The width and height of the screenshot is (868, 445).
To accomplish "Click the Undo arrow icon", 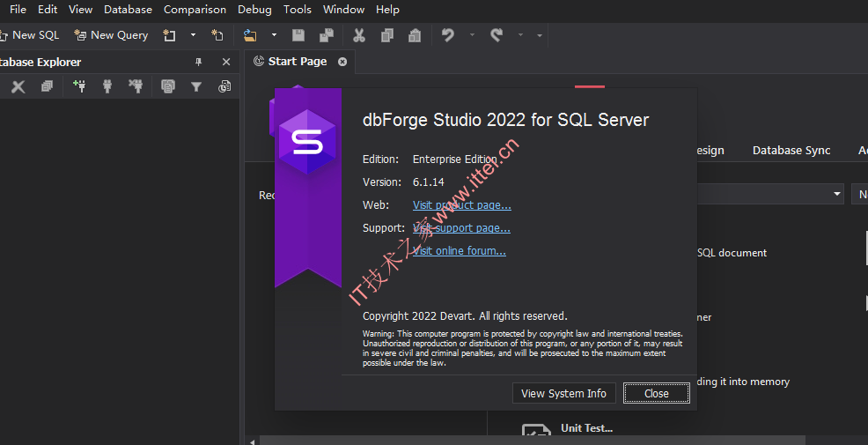I will point(448,35).
